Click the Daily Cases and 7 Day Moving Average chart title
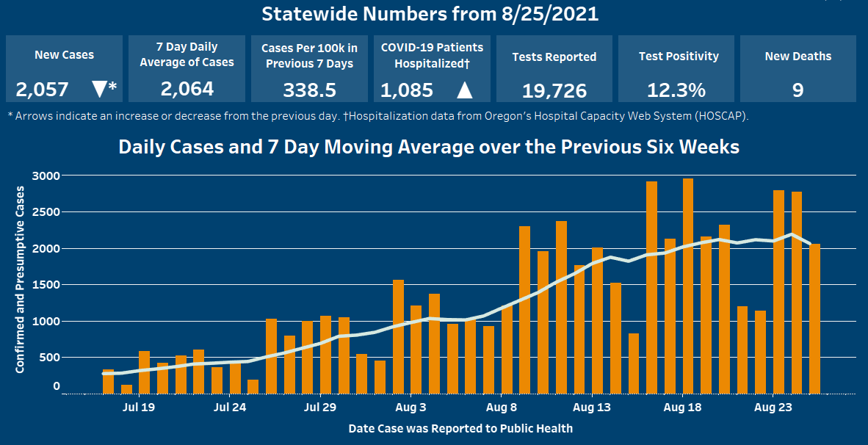Screen dimensions: 868x445 click(429, 147)
